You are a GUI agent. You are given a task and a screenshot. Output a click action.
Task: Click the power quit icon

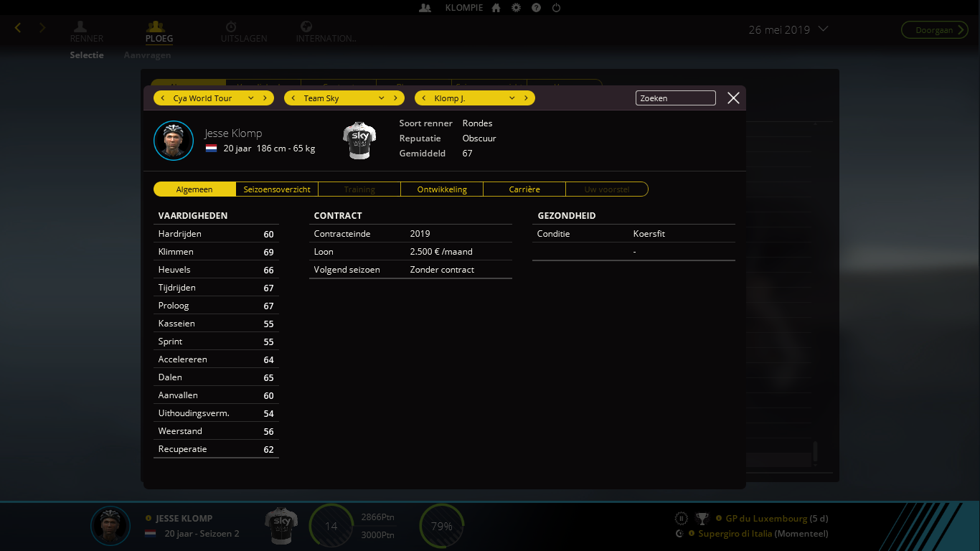pos(556,8)
